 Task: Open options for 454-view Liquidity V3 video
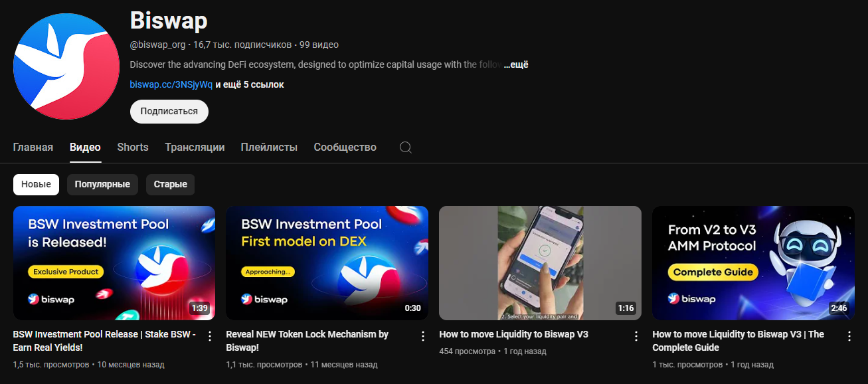click(636, 336)
